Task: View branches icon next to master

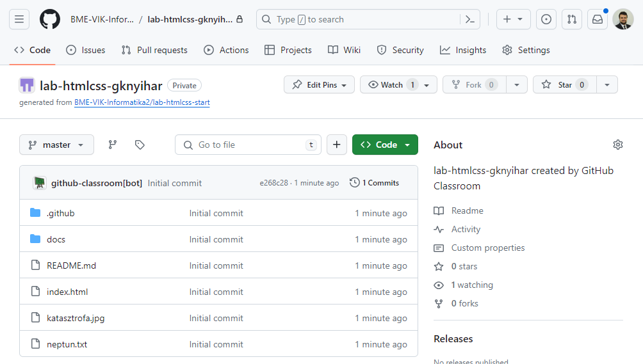Action: click(x=113, y=145)
